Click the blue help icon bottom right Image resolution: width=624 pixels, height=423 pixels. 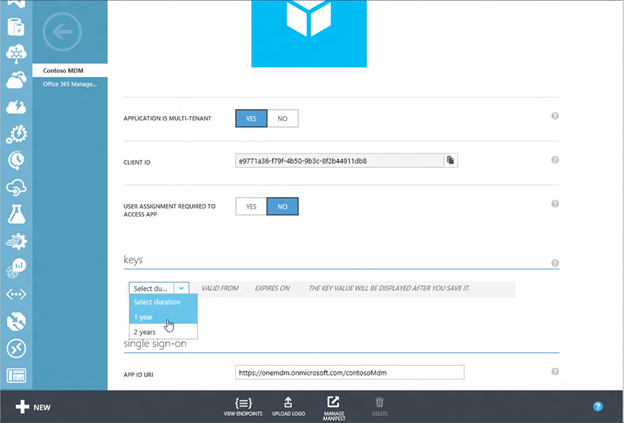coord(598,407)
